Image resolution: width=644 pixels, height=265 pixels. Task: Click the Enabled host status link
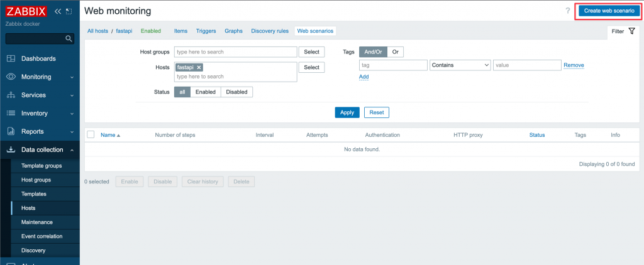pos(151,31)
